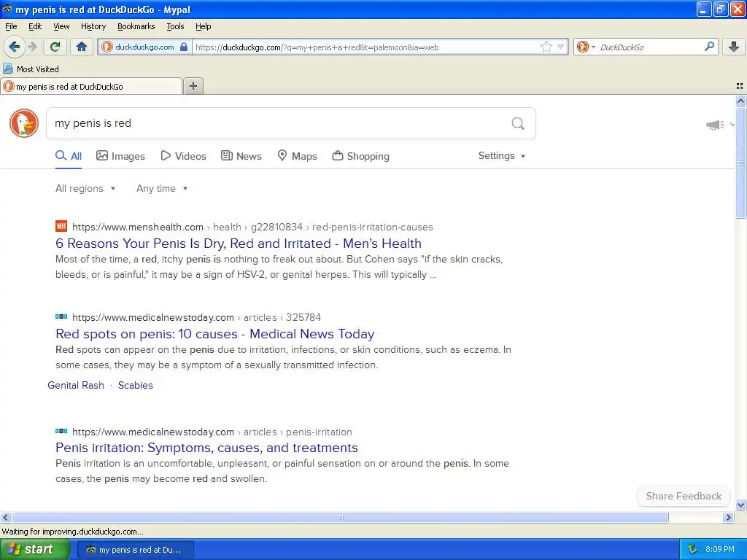Click the horizontal scrollbar right arrow
Screen dimensions: 747x560
729,517
